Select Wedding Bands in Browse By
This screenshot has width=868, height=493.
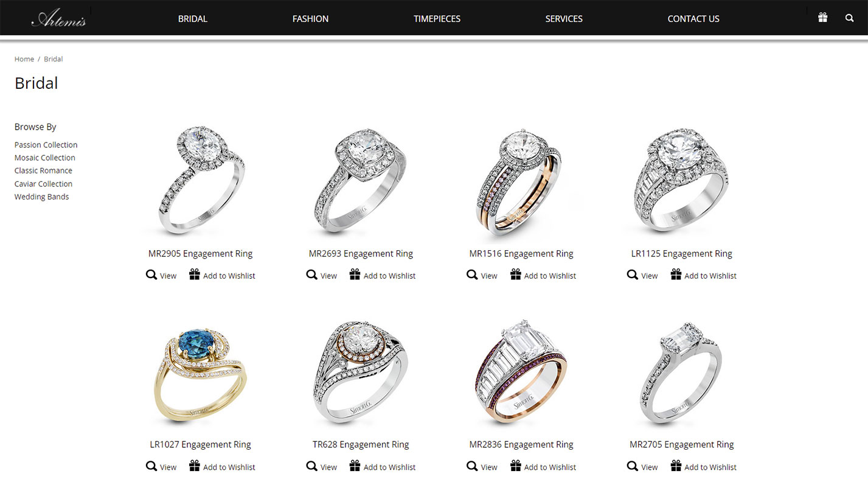pyautogui.click(x=42, y=197)
